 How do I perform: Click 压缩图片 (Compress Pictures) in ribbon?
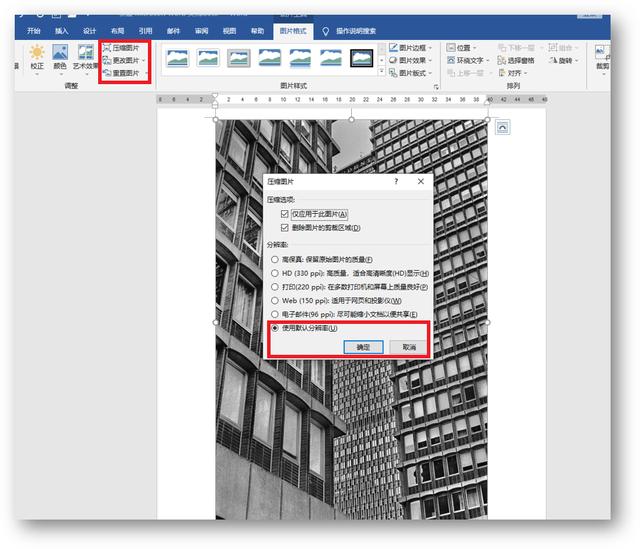click(124, 47)
